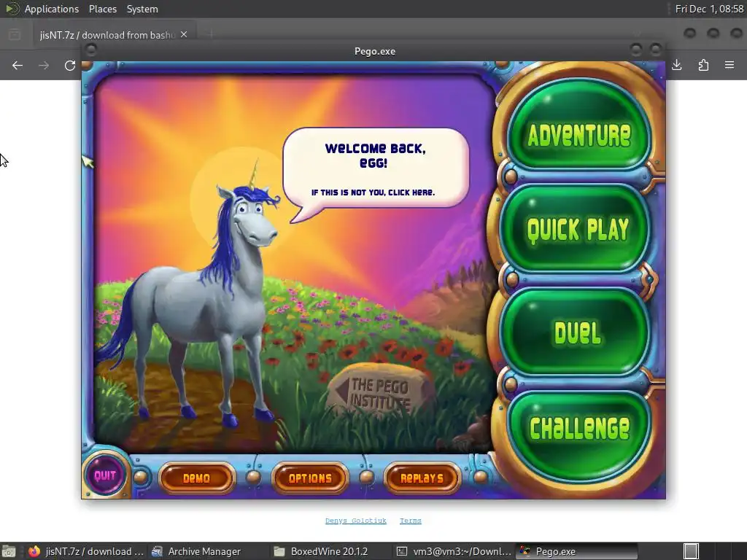Screen dimensions: 747x560
Task: Click show desktop icon in taskbar
Action: (x=9, y=551)
